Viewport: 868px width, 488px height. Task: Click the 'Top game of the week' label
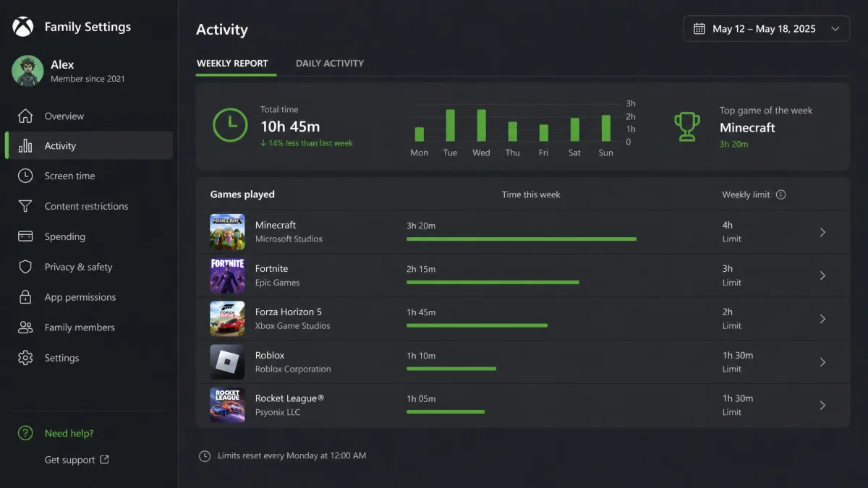click(x=766, y=111)
